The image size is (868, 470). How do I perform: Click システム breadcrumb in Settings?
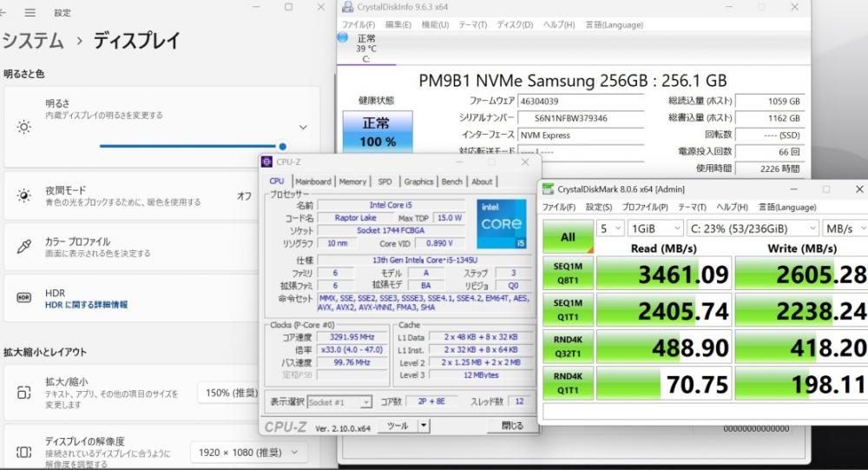[x=33, y=41]
